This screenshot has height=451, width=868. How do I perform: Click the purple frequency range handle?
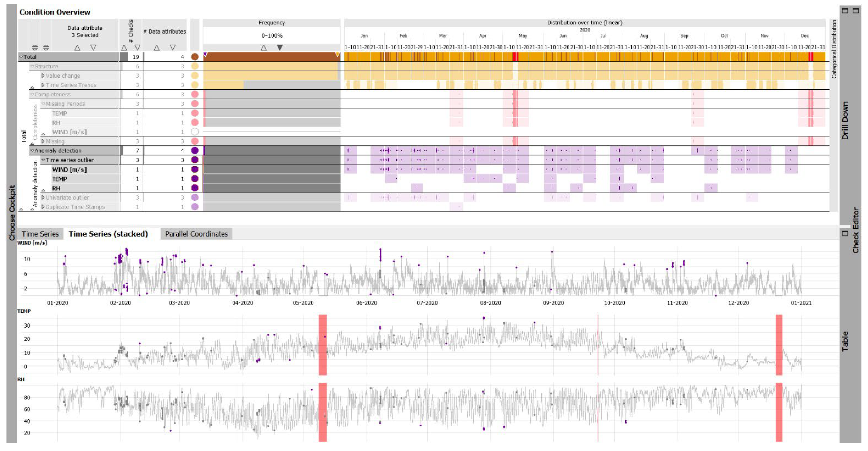click(205, 54)
